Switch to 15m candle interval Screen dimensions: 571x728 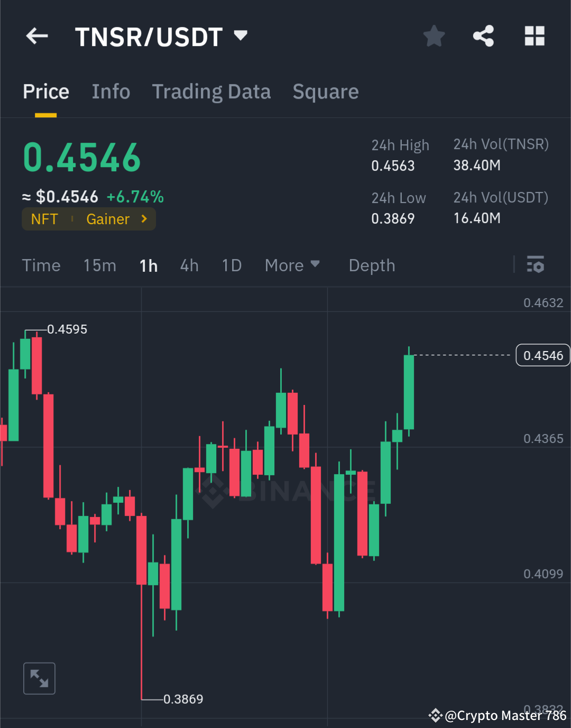[99, 265]
